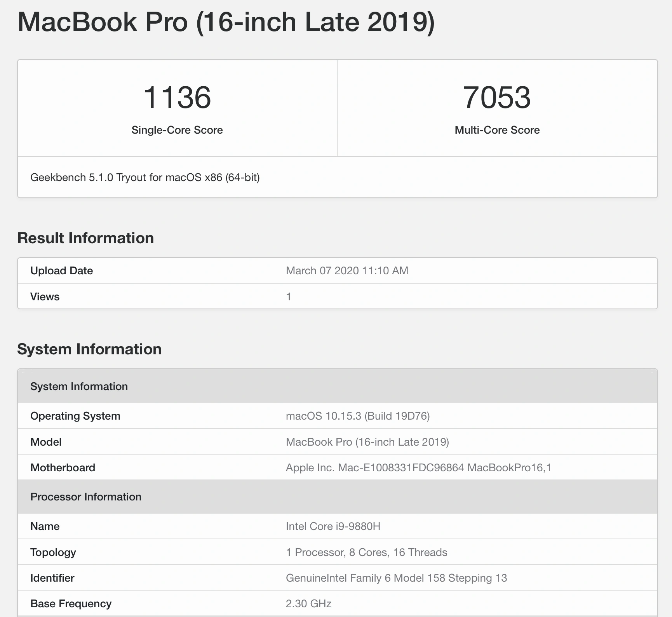This screenshot has height=617, width=672.
Task: Click the large System Information section heading
Action: coord(89,349)
